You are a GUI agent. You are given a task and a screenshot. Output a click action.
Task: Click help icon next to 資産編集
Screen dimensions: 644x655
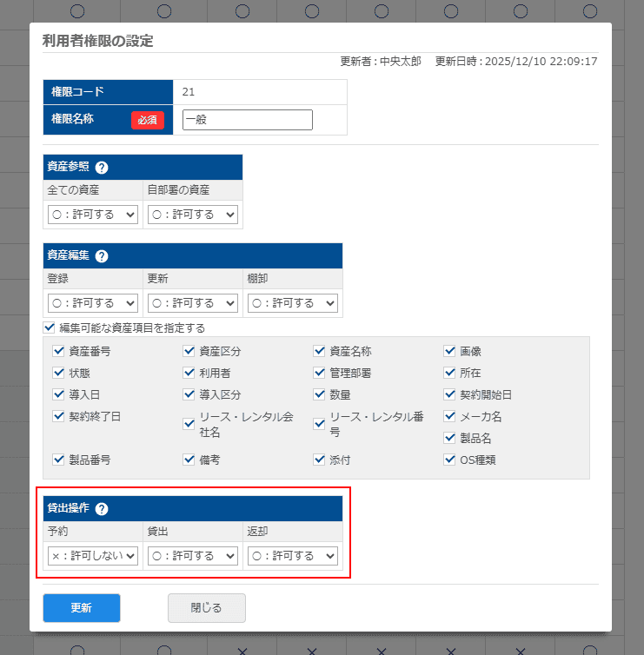(102, 256)
